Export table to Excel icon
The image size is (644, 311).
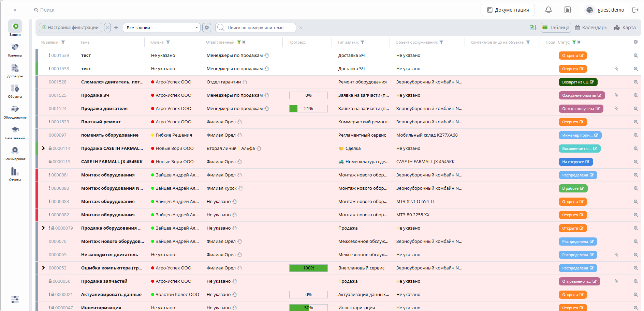[533, 28]
